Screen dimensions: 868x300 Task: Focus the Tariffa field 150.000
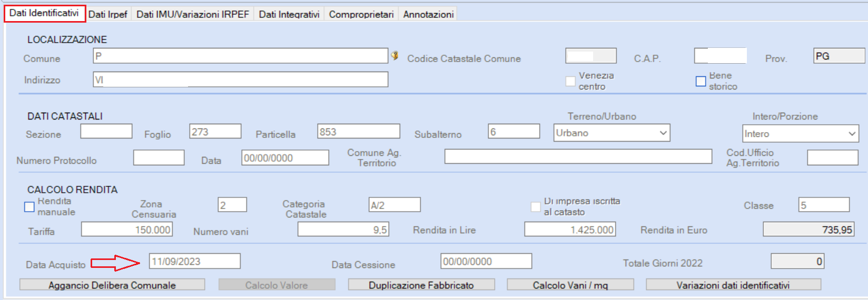click(x=127, y=229)
